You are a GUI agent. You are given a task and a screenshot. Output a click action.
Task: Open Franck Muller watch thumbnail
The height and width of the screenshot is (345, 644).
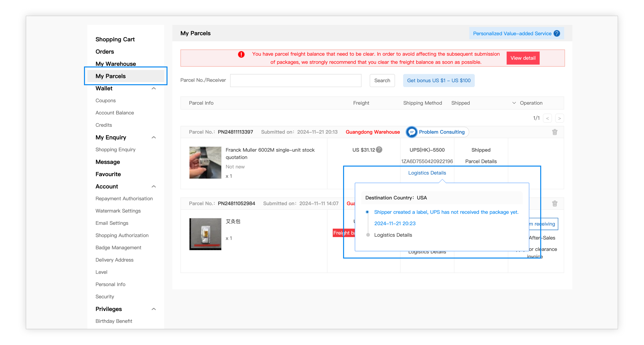click(205, 163)
